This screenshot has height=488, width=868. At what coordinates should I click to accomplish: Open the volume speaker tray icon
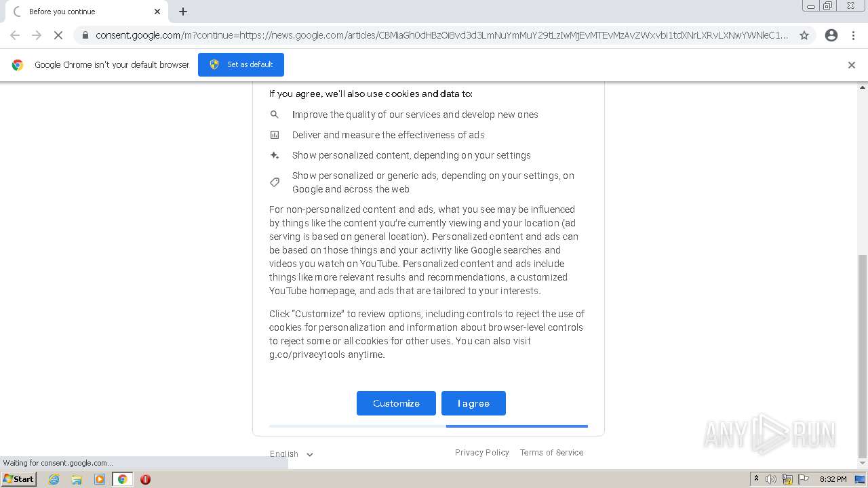(x=771, y=479)
